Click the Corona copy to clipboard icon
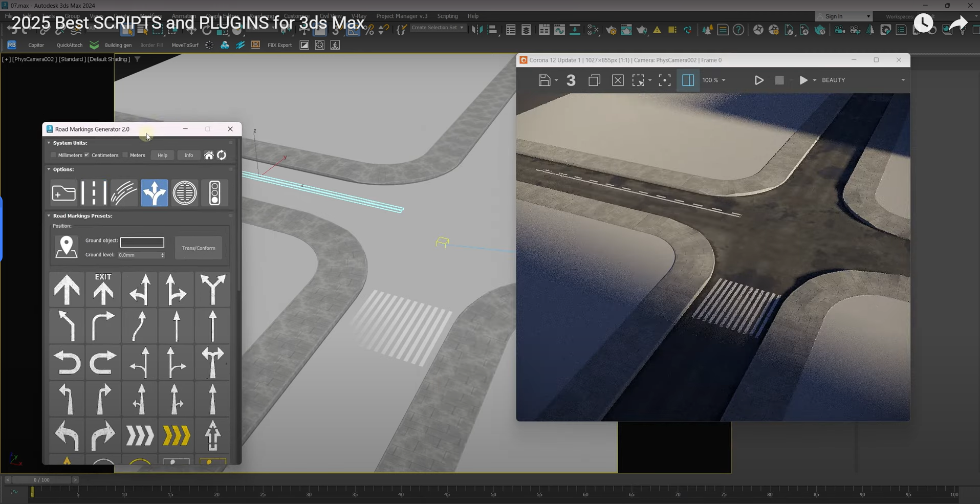This screenshot has height=504, width=980. point(594,80)
